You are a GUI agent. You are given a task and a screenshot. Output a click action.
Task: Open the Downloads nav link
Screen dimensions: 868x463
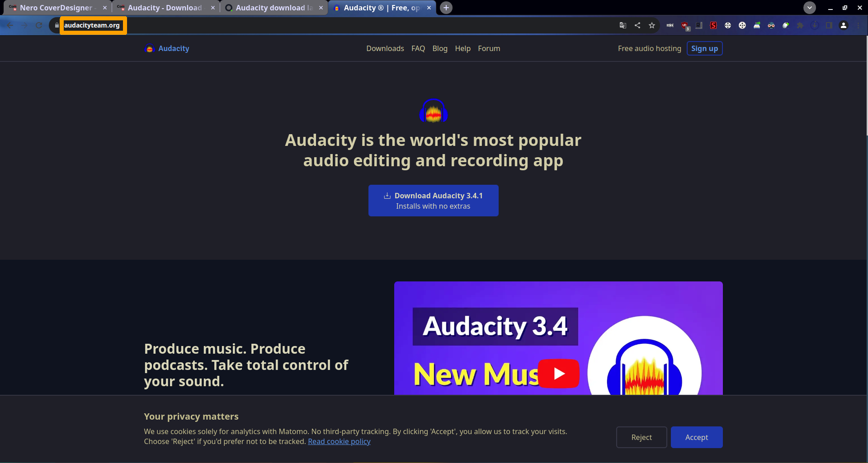point(385,48)
